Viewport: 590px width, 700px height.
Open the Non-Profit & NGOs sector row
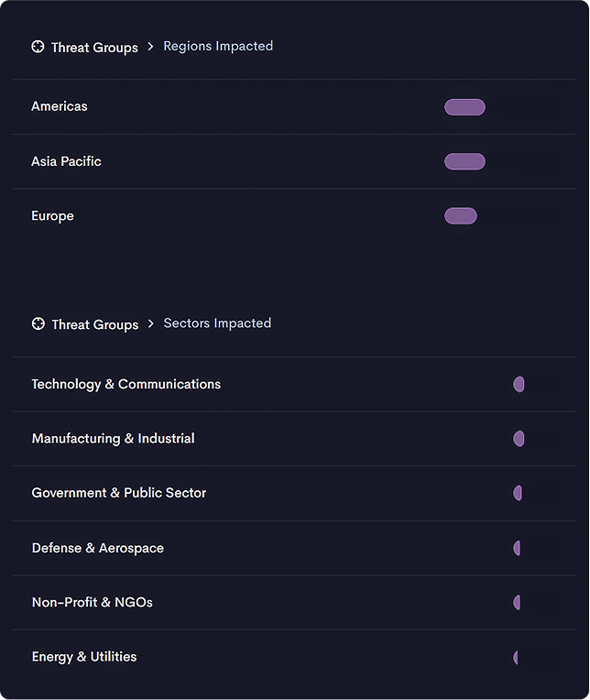[295, 603]
